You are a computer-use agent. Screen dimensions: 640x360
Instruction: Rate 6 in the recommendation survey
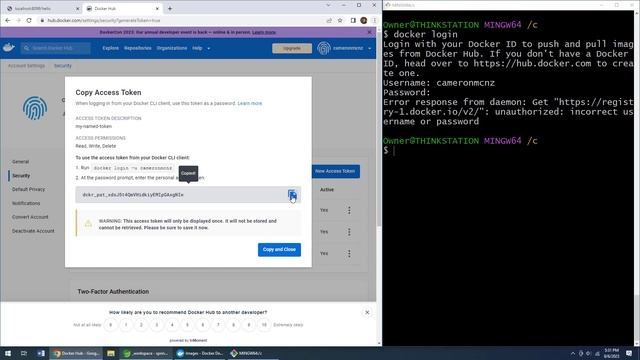pos(203,325)
